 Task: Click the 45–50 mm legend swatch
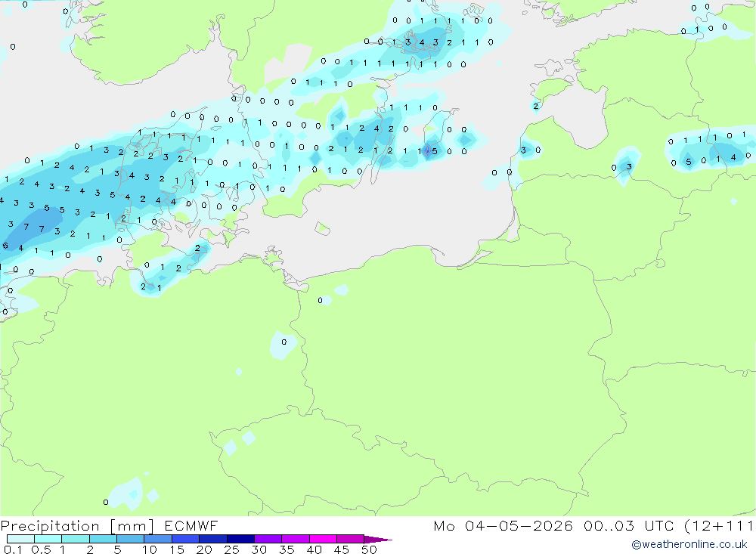tap(351, 539)
